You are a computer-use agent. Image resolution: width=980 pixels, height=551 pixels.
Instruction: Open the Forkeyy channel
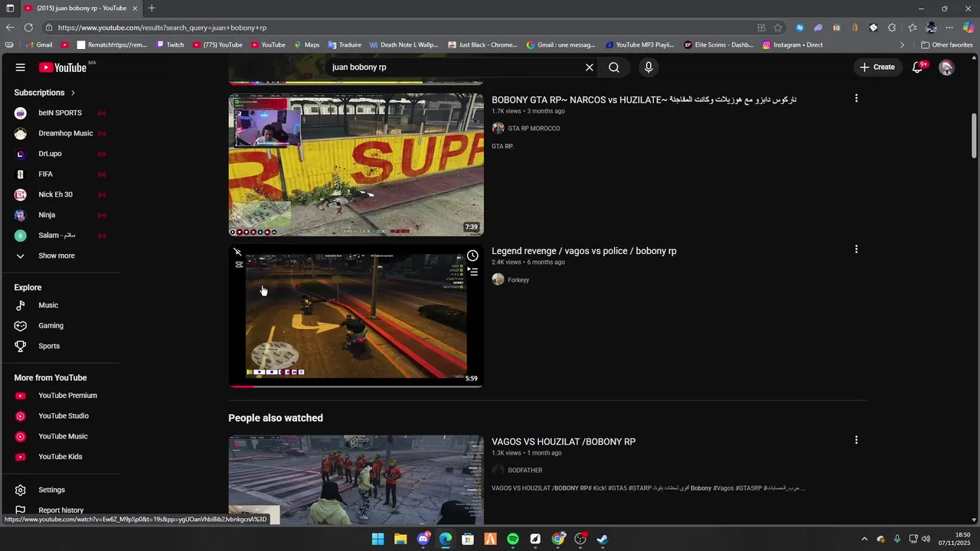click(518, 280)
